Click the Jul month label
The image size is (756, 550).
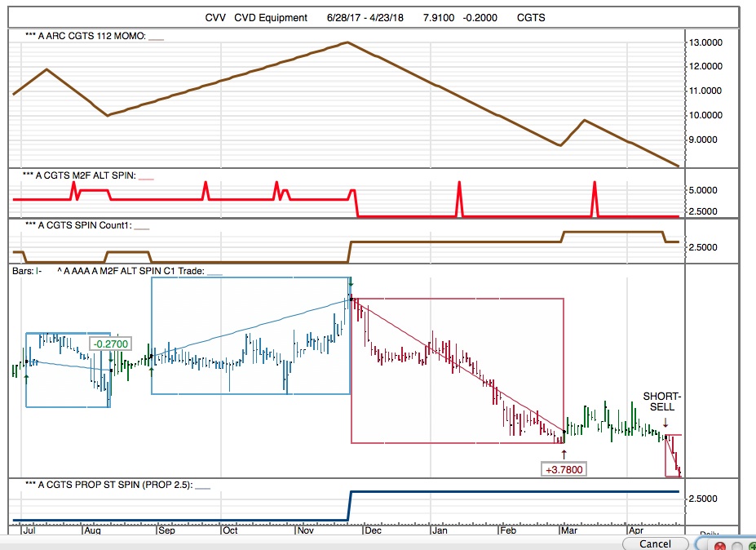pos(29,530)
